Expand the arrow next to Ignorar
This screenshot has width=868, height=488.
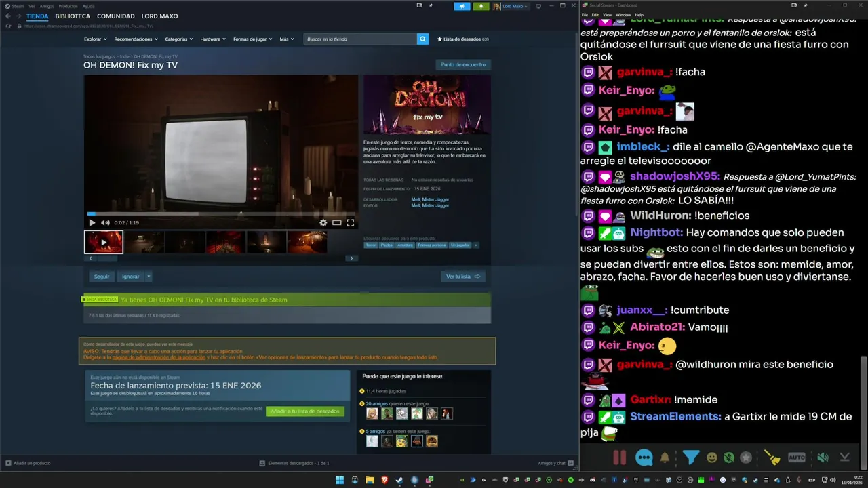point(149,277)
